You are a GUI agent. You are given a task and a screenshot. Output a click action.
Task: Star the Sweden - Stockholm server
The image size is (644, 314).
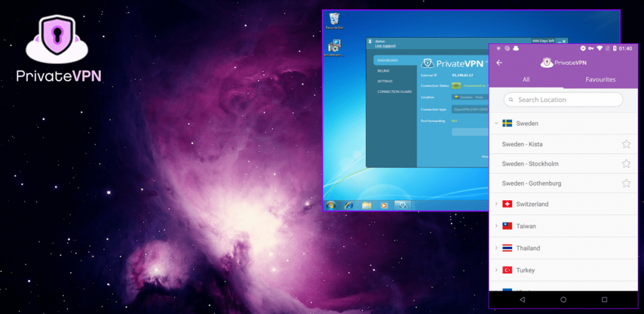click(626, 164)
